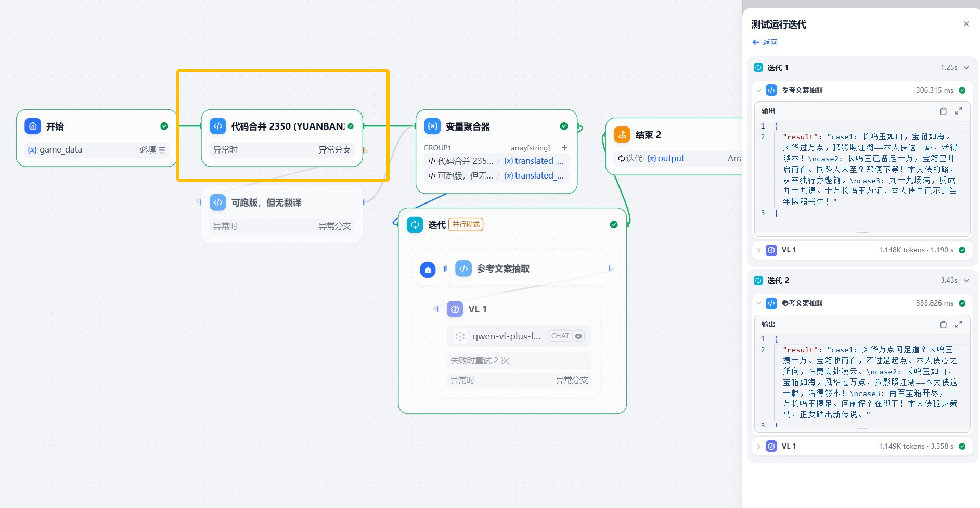Click 异常分支 in the VL 1 node
Screen dimensions: 980x508
pos(572,380)
